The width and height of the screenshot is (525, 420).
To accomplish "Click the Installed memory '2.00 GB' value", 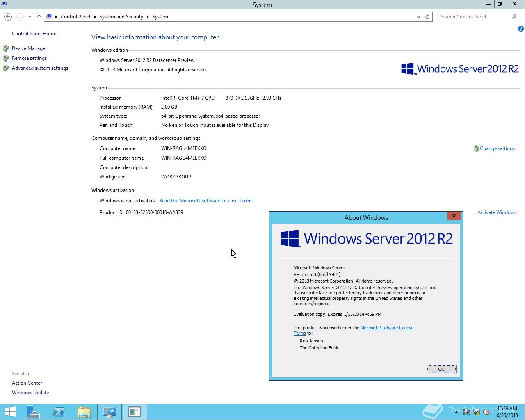I will [x=169, y=107].
